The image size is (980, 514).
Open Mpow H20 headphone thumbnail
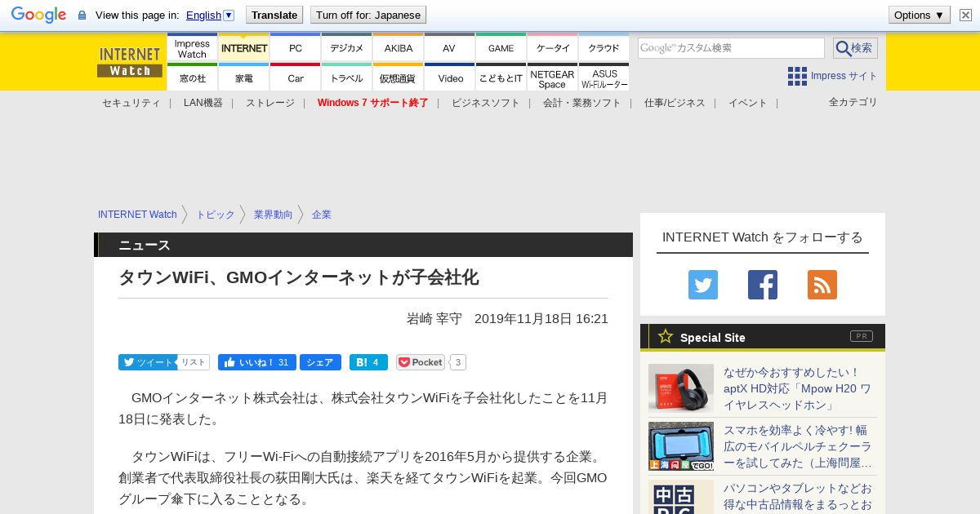tap(681, 388)
